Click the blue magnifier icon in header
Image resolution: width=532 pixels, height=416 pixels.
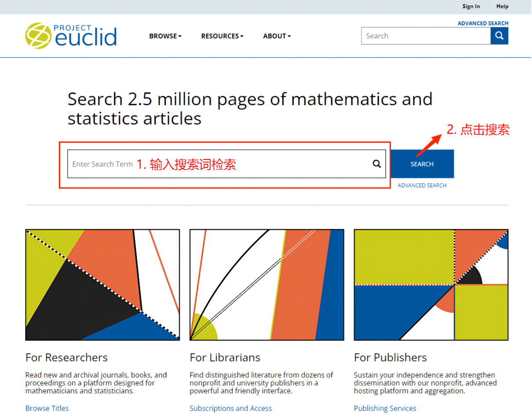(x=499, y=36)
